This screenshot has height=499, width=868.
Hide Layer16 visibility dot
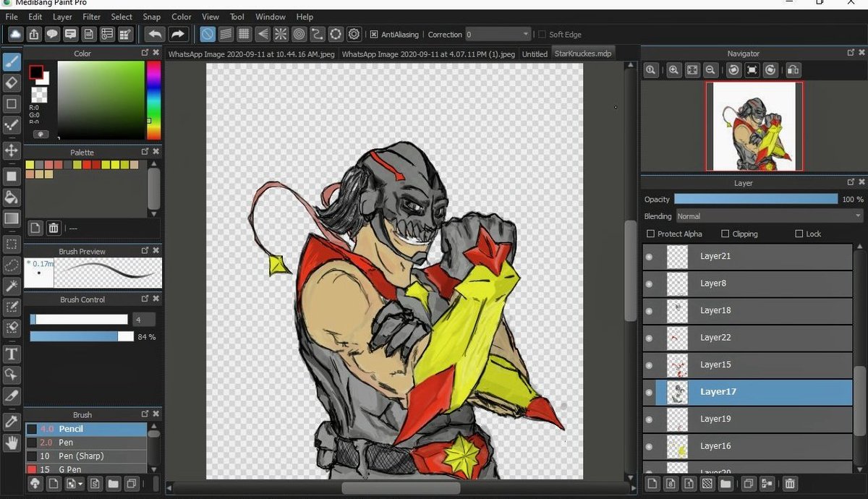pyautogui.click(x=649, y=446)
